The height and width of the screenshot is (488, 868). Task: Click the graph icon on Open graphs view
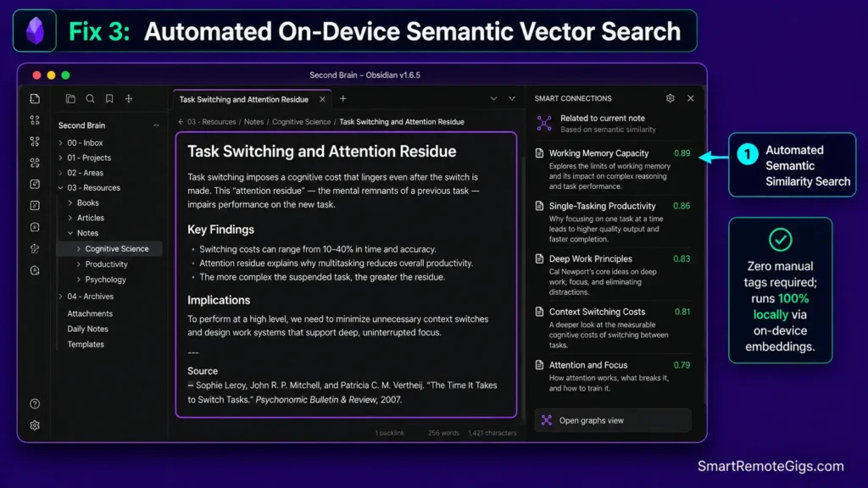(547, 420)
